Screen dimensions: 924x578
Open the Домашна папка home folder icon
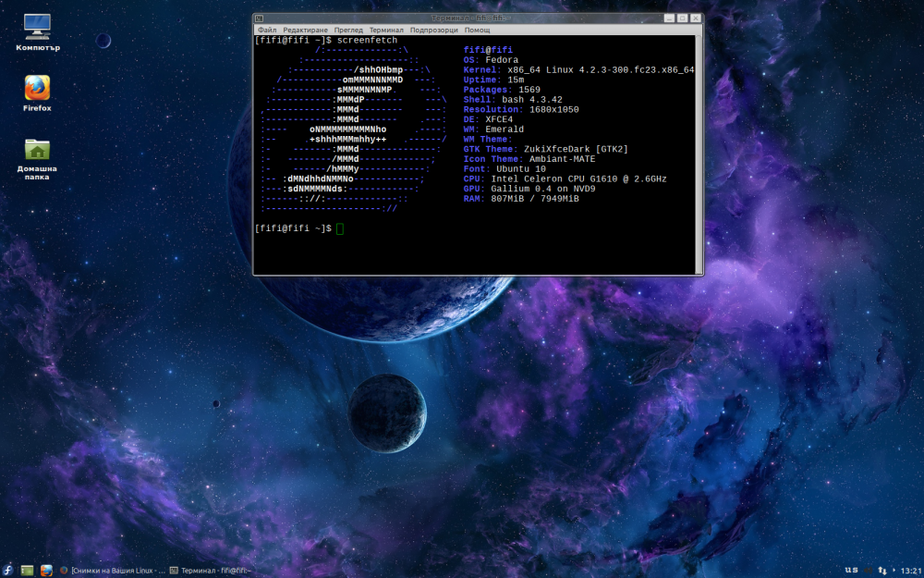point(37,159)
